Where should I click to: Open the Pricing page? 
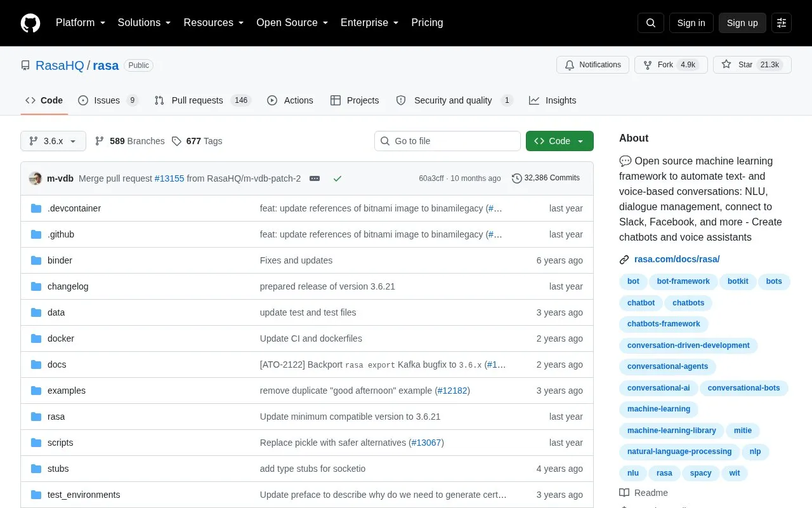coord(427,23)
